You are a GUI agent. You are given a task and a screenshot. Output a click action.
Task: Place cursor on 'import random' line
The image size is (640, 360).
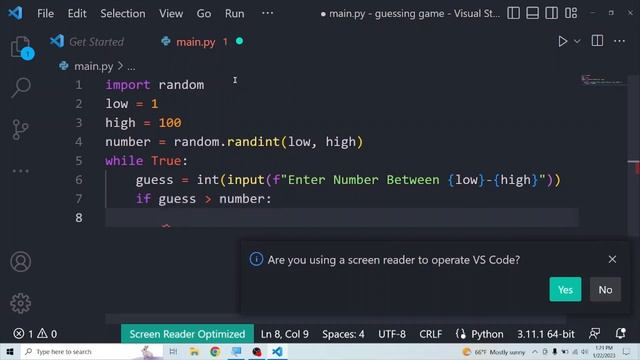point(155,85)
